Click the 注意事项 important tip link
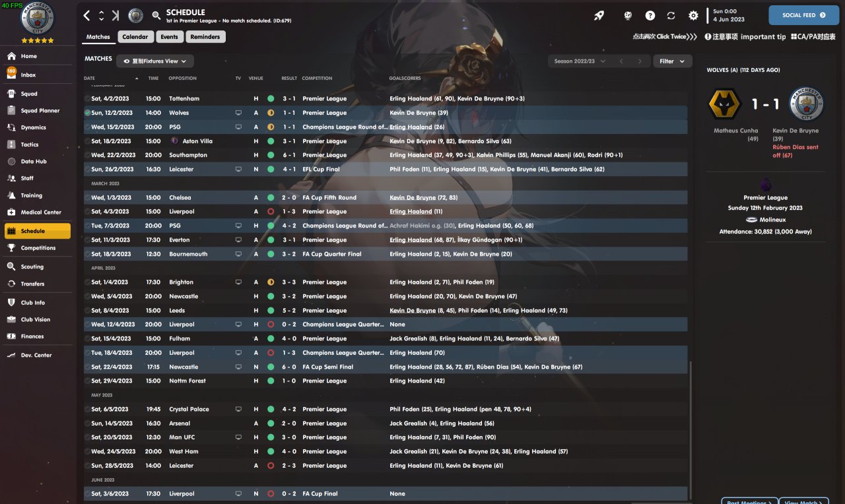The image size is (845, 504). pyautogui.click(x=745, y=37)
